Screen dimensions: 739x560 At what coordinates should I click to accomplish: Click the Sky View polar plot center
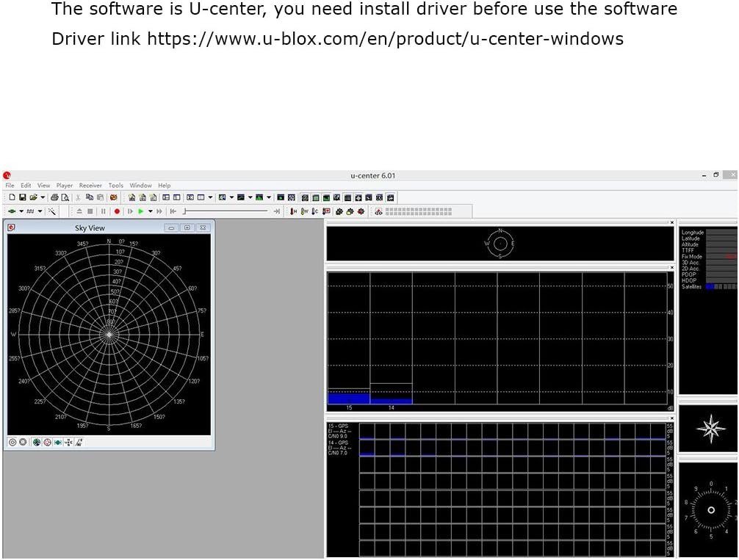coord(109,335)
